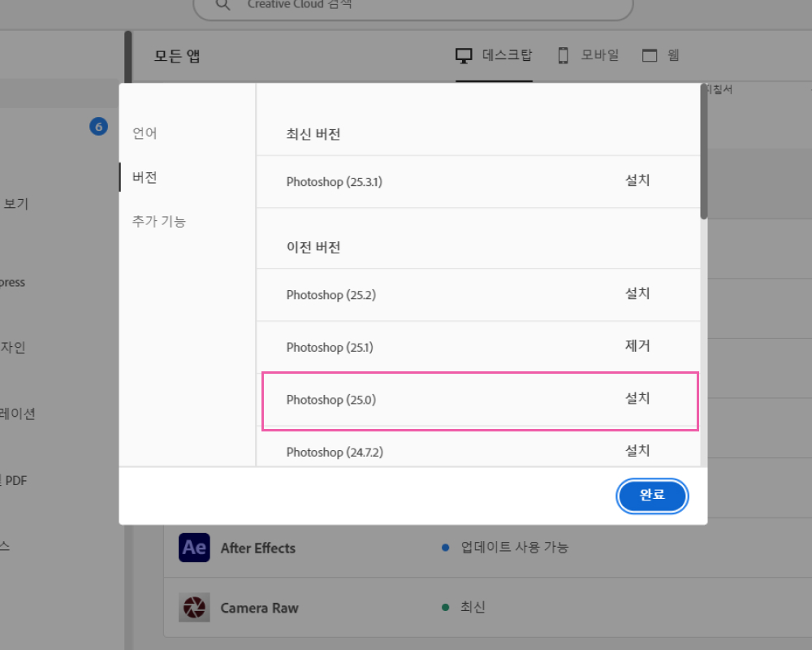The image size is (812, 650).
Task: Click the 최신 버전 heading
Action: tap(313, 134)
